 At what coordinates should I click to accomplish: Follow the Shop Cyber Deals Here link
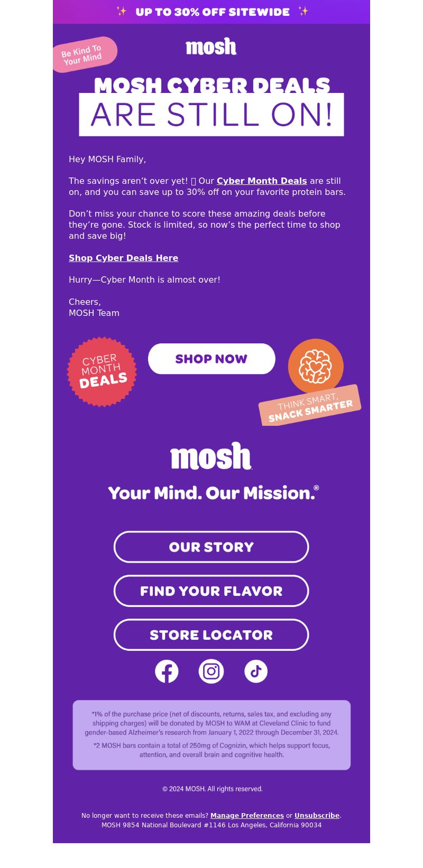point(123,258)
